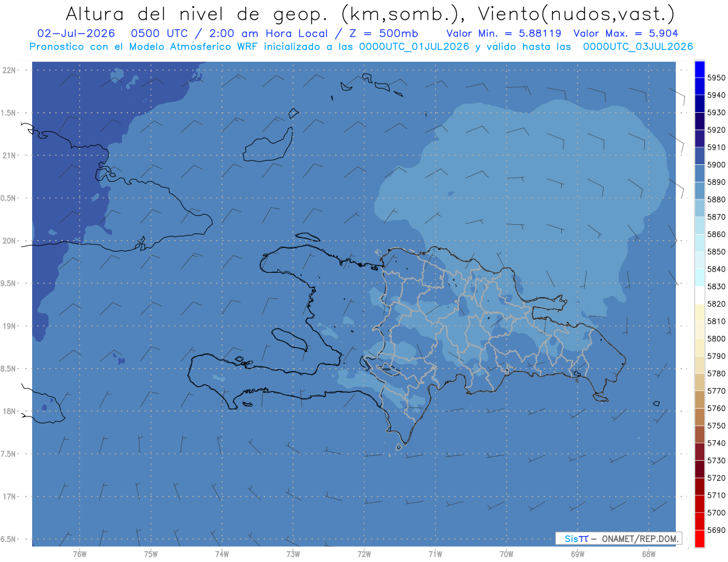Click the 5880 legend value
The image size is (728, 562).
pos(716,199)
